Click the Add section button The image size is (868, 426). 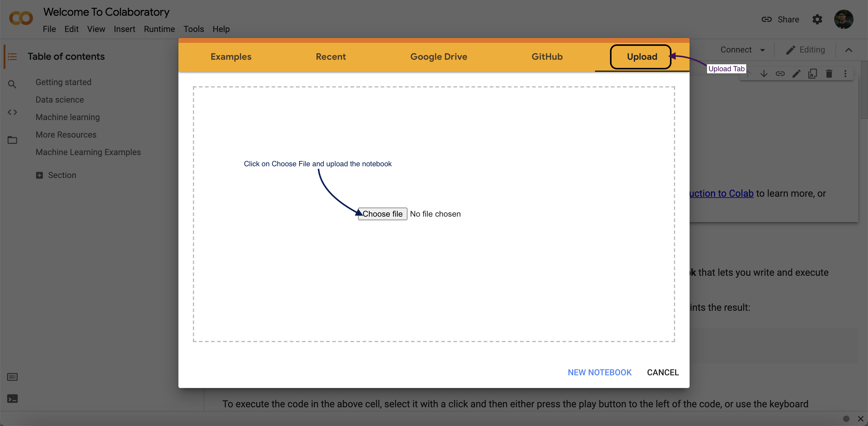pos(39,175)
